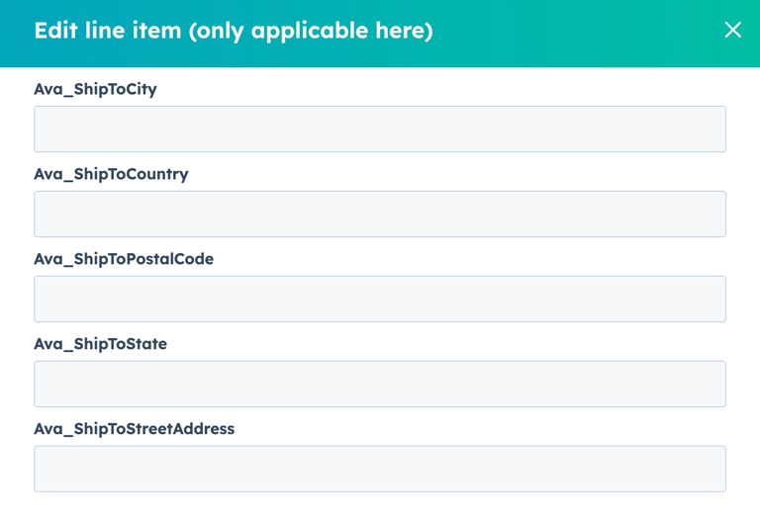Activate the Ava_ShipToStreetAddress text box
This screenshot has height=532, width=760.
[x=379, y=470]
